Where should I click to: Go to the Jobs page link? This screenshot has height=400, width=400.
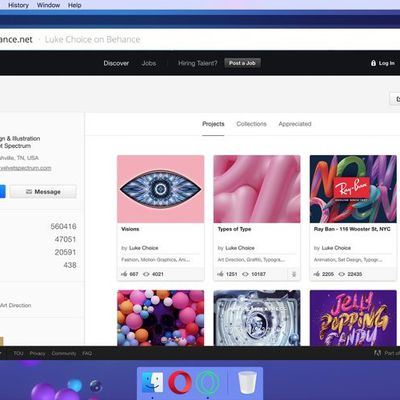pos(149,63)
